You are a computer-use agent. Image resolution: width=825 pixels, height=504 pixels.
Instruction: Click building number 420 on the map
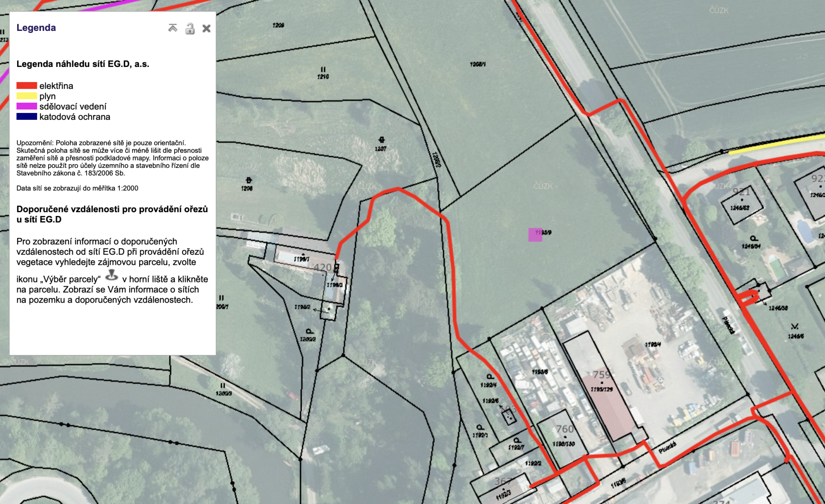[x=323, y=267]
